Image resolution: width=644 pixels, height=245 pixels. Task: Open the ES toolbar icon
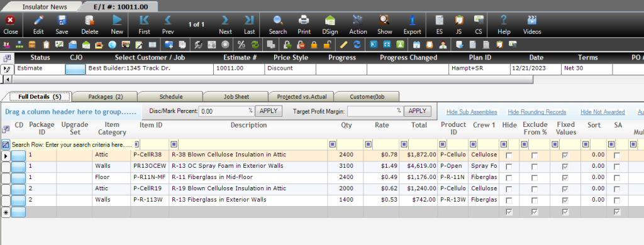pyautogui.click(x=440, y=19)
